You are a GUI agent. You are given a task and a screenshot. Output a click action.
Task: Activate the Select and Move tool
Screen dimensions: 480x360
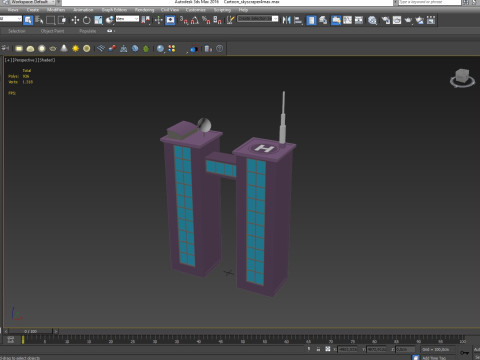click(75, 20)
